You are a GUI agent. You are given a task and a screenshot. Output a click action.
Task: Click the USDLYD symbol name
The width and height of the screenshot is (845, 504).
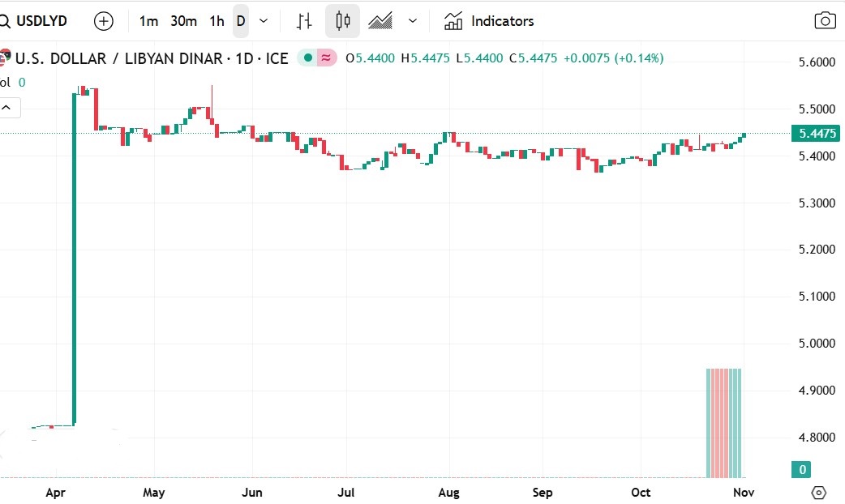[x=41, y=21]
